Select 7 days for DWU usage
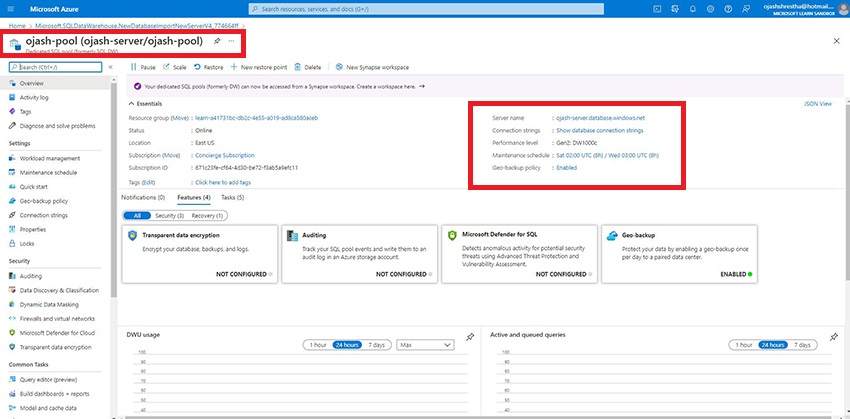Viewport: 850px width, 419px height. point(376,345)
